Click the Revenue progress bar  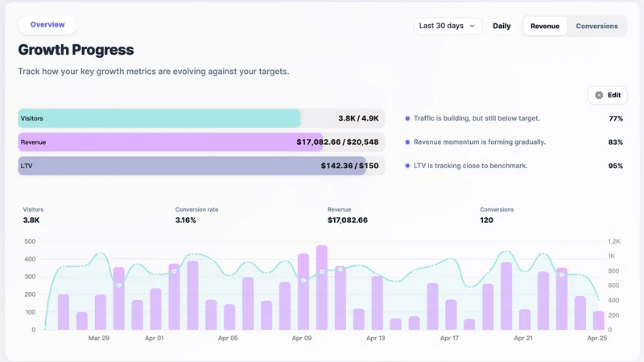[x=201, y=142]
